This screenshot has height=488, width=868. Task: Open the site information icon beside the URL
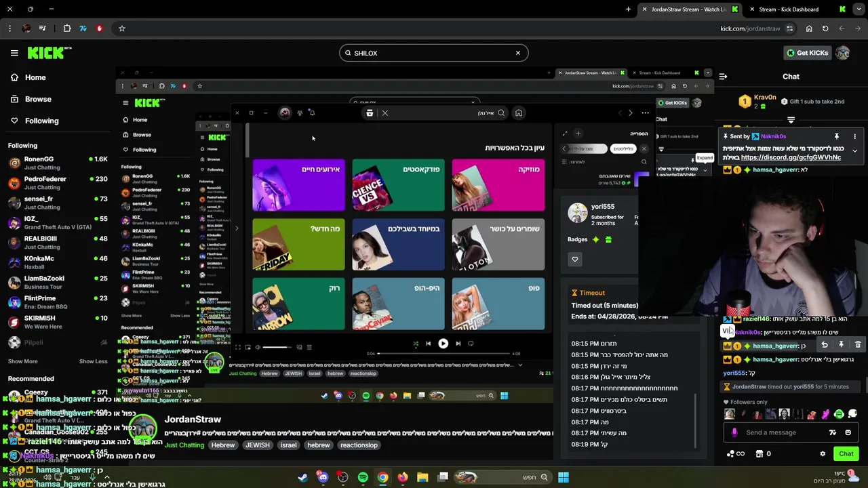click(x=789, y=28)
